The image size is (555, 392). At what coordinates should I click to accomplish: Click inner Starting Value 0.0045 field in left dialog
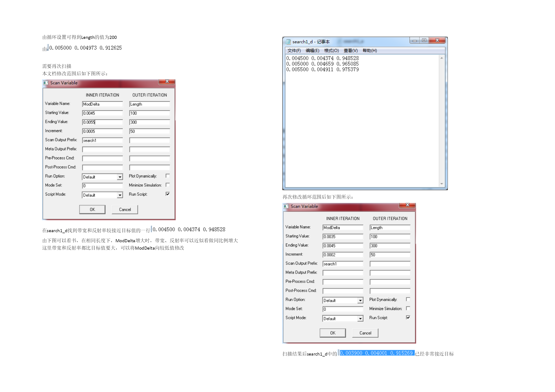coord(102,113)
